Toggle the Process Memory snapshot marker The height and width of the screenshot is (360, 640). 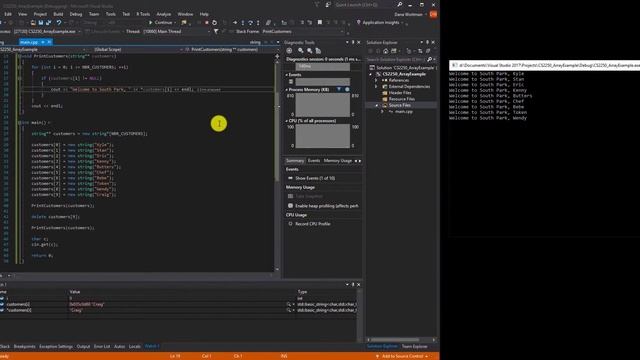(x=339, y=89)
